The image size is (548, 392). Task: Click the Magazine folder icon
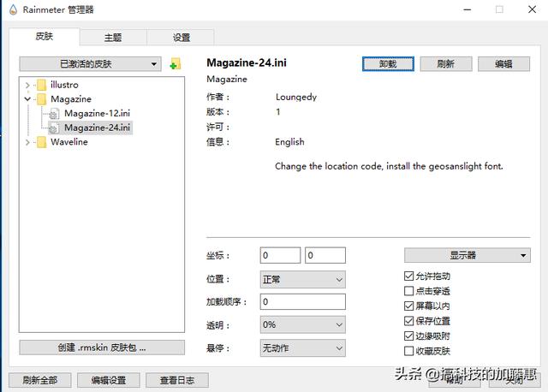pyautogui.click(x=42, y=99)
